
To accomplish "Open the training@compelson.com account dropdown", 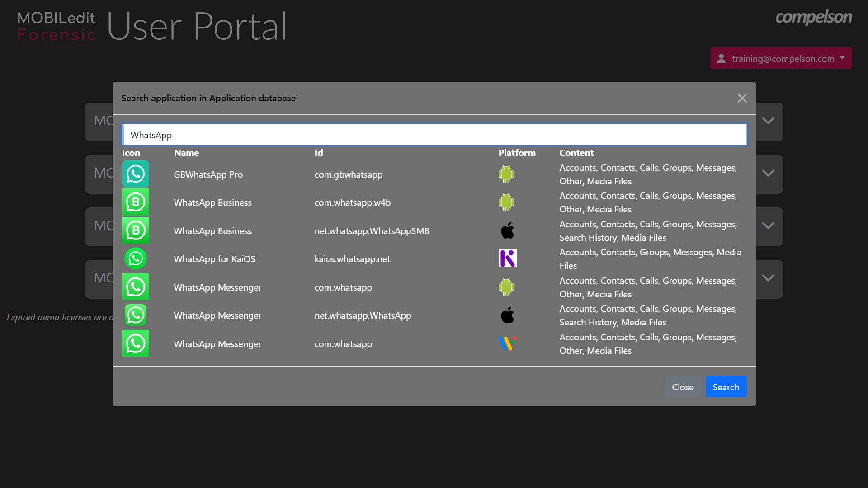I will point(781,58).
